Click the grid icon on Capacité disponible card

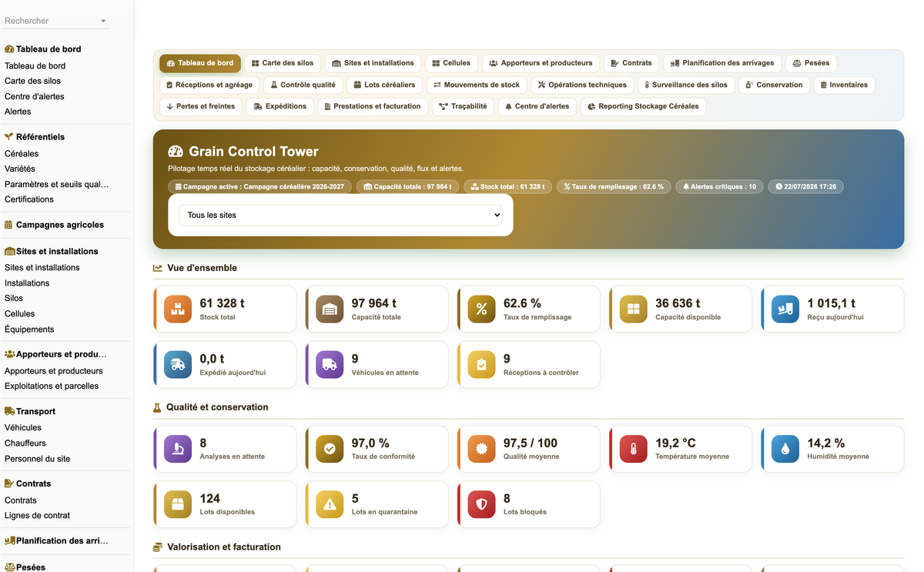pos(634,309)
